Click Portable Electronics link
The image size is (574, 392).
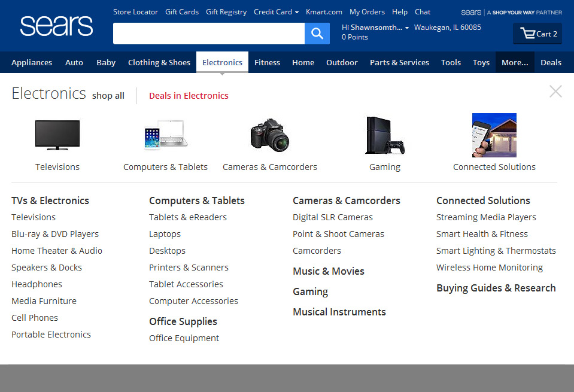coord(51,335)
